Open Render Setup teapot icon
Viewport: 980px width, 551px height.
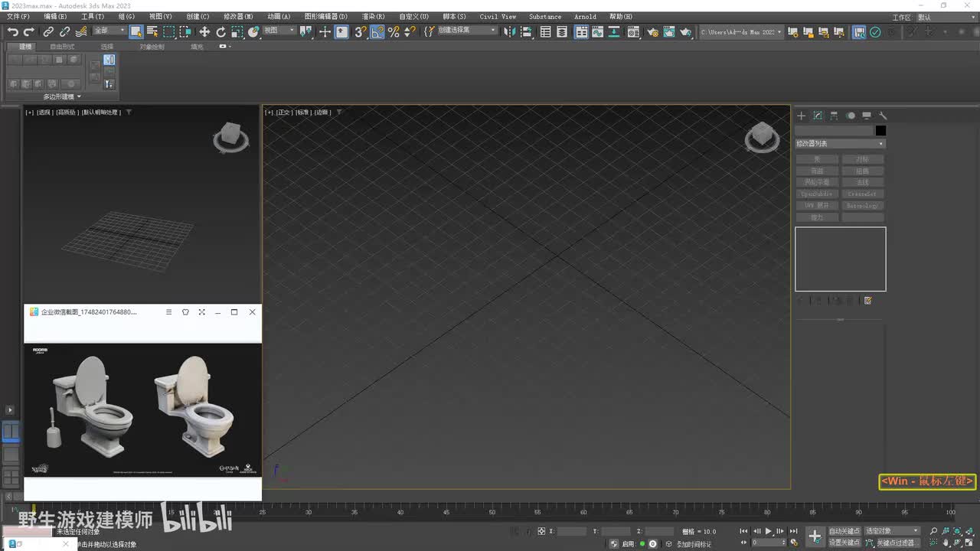[x=653, y=32]
